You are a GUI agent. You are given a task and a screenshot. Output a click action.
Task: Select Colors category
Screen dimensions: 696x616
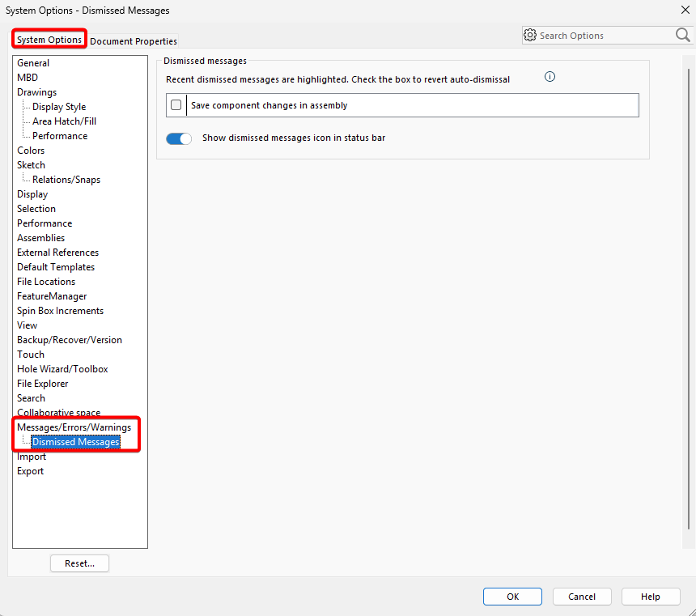click(31, 151)
